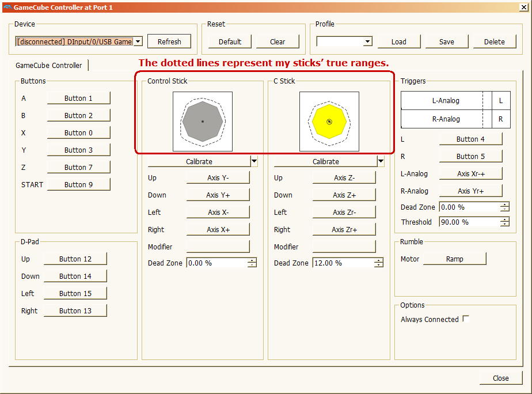Delete the selected profile
This screenshot has height=394, width=532.
point(495,41)
